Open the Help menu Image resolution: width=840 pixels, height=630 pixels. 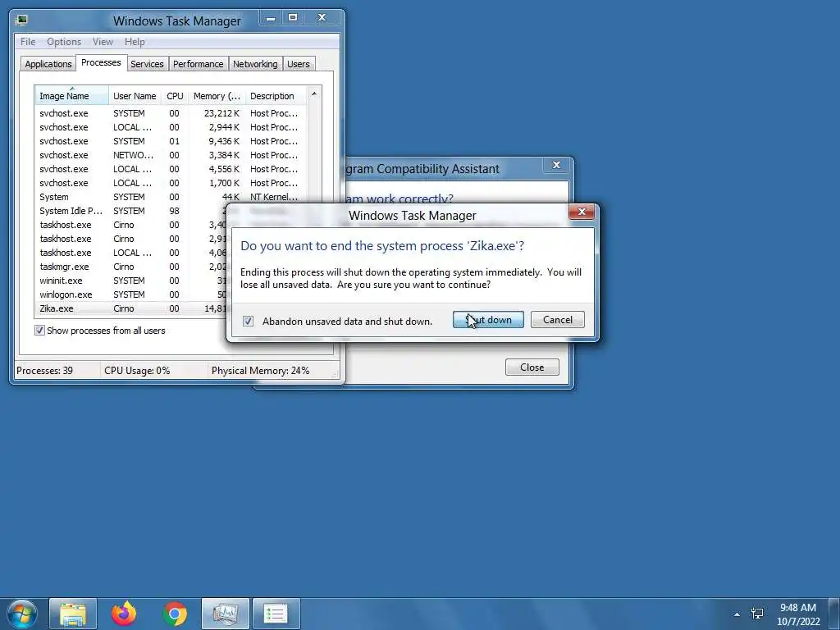pos(135,42)
